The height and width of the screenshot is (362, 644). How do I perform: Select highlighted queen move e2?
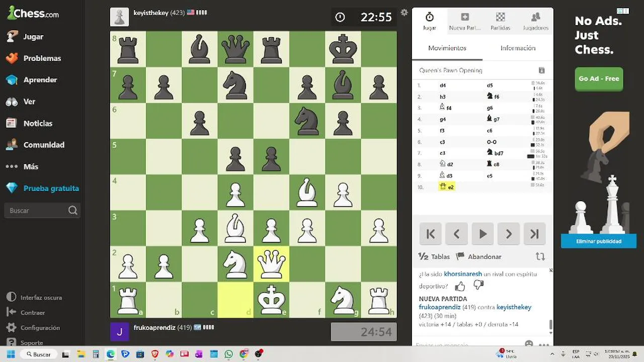(447, 187)
